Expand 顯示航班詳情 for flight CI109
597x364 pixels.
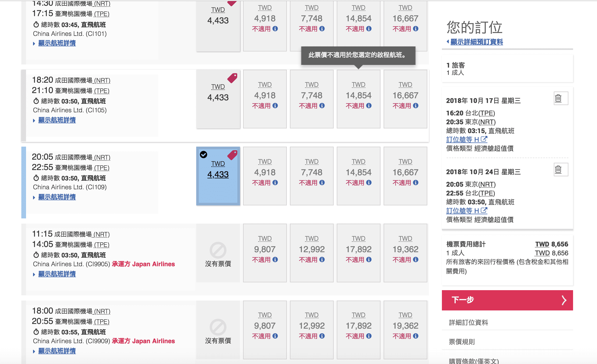tap(57, 197)
